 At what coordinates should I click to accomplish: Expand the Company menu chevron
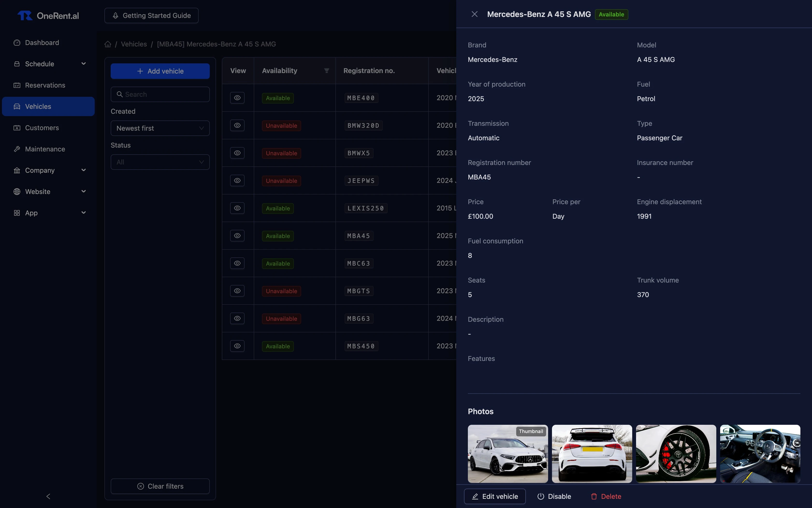tap(84, 170)
